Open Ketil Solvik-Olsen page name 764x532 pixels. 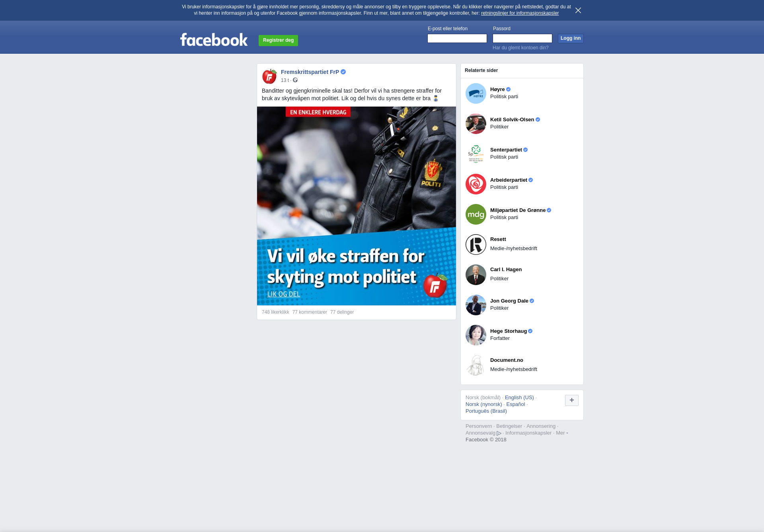pyautogui.click(x=512, y=120)
